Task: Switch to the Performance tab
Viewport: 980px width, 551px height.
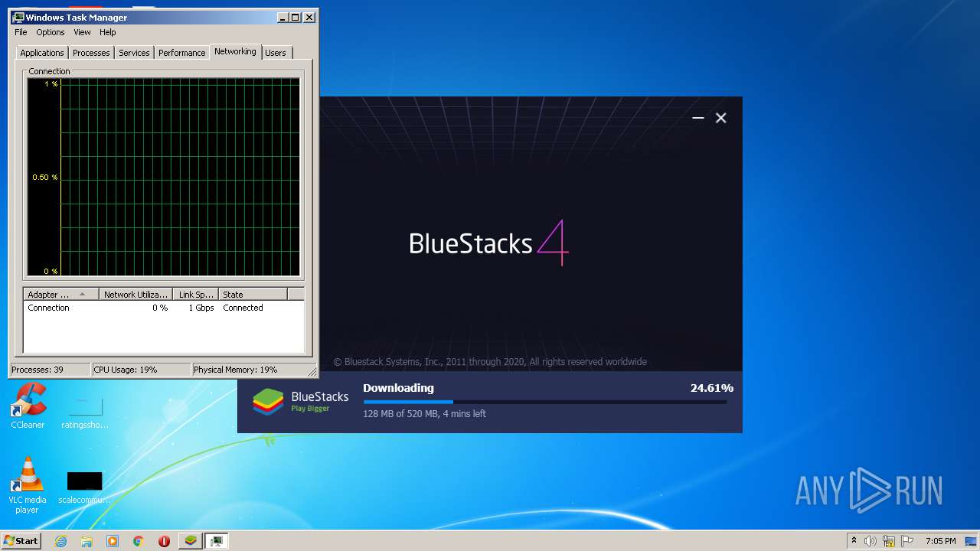Action: pos(181,53)
